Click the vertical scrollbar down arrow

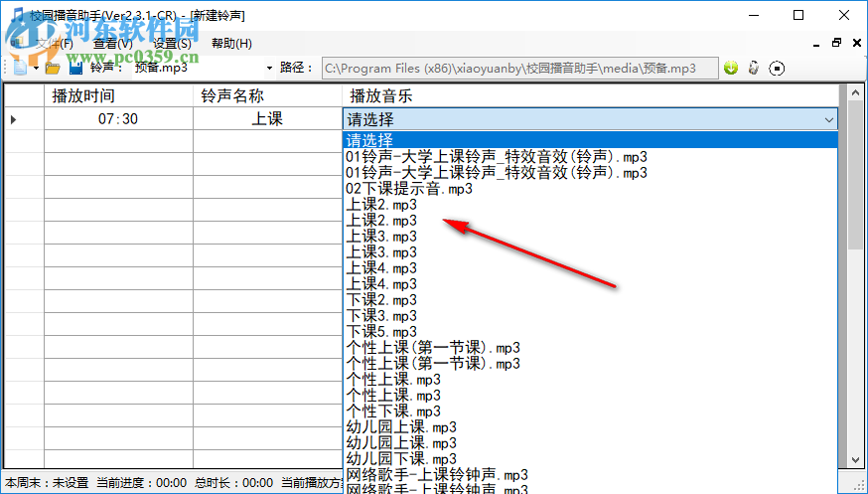point(855,460)
